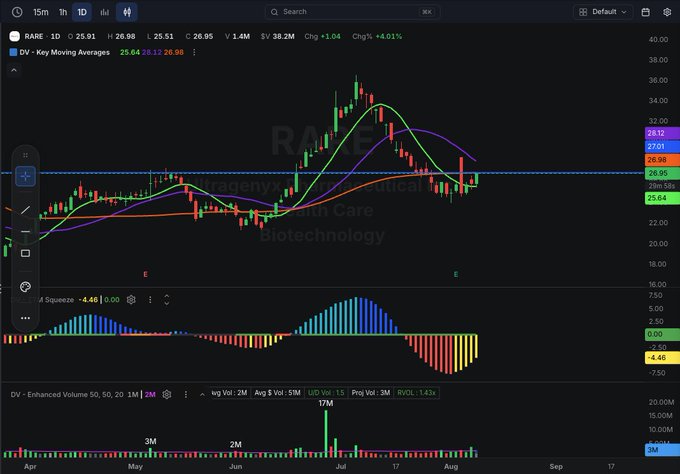Click DV - Enhanced Volume 50, 50, 20 label
Image resolution: width=680 pixels, height=474 pixels.
point(67,394)
